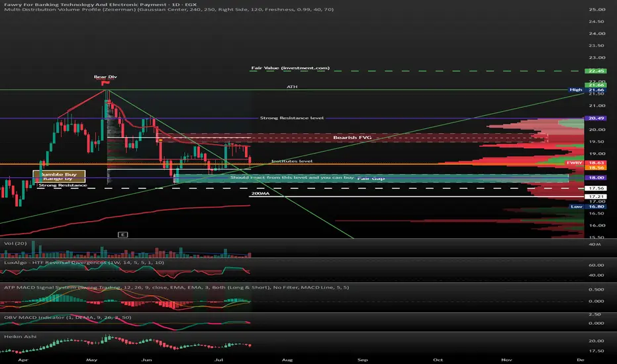This screenshot has height=364, width=617.
Task: Click the May label on the time axis
Action: pyautogui.click(x=91, y=359)
